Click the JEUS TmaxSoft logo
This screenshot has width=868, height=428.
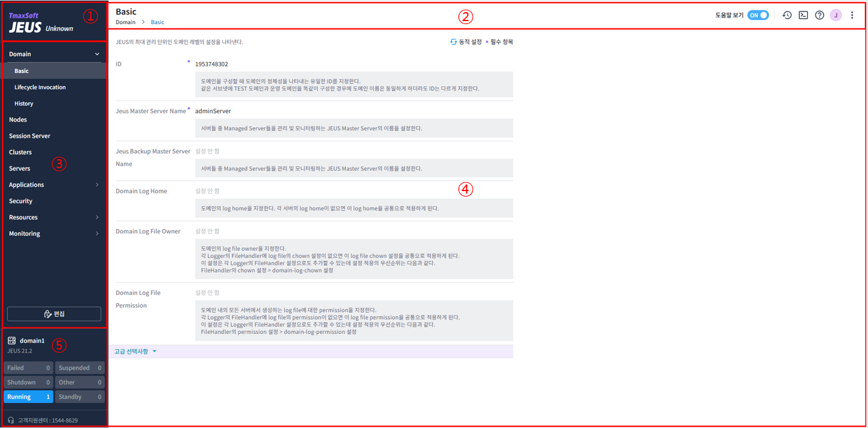tap(40, 23)
